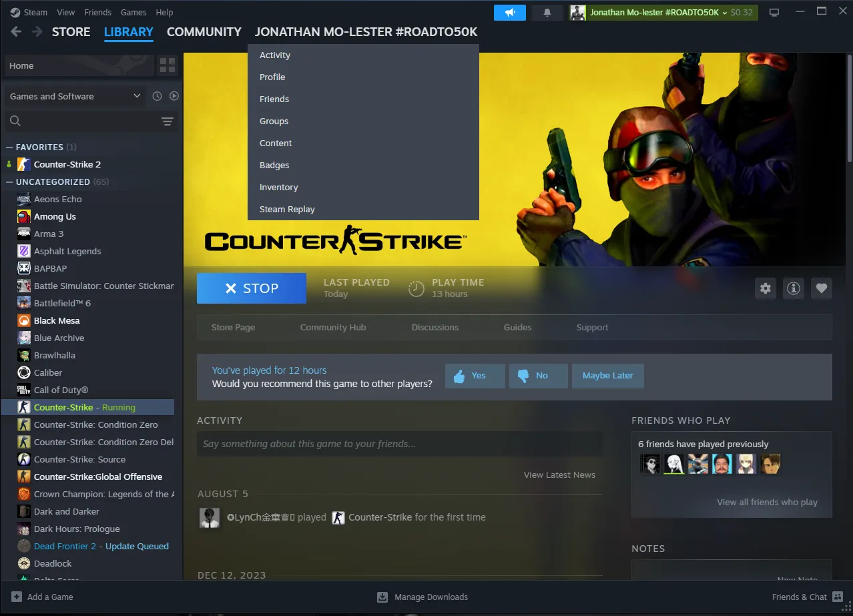Screen dimensions: 853x616
Task: Select Counter-Strike 2 in favorites
Action: (67, 164)
